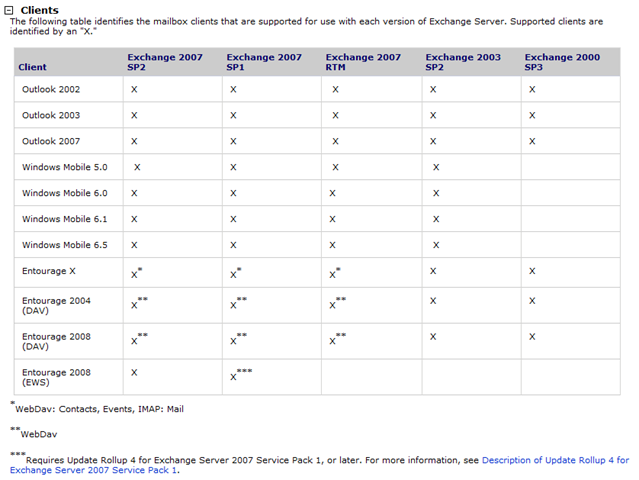The width and height of the screenshot is (639, 480).
Task: Click Windows Mobile 6.5 X under Exchange 2007 RTM
Action: click(333, 245)
